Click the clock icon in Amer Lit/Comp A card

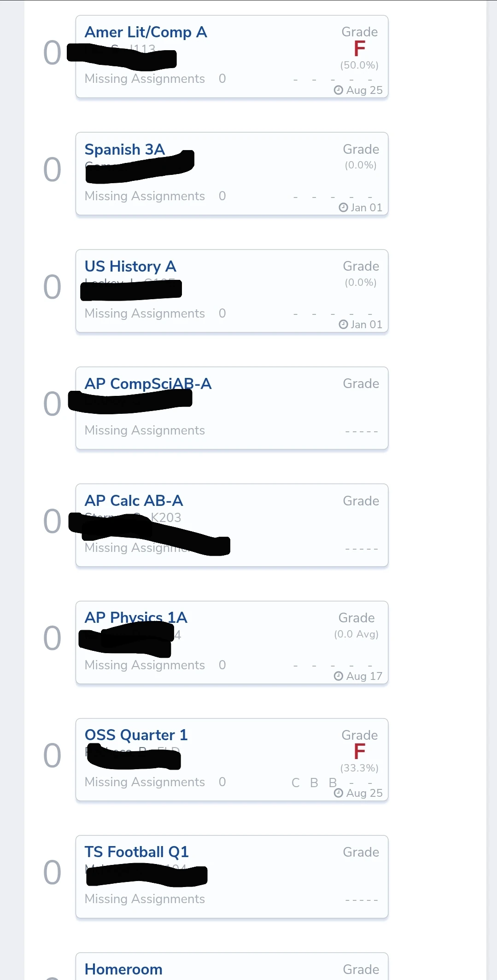[339, 90]
